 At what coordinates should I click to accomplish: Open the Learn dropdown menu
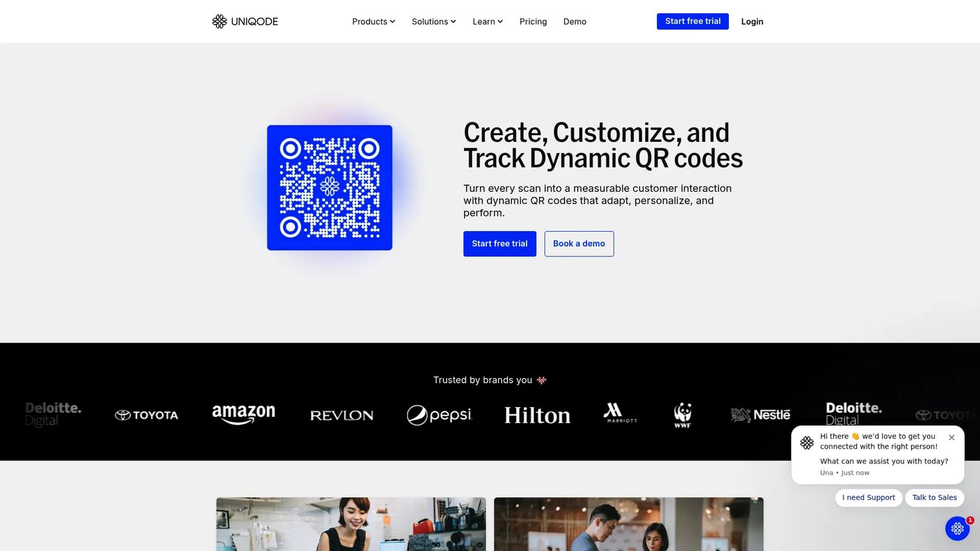pyautogui.click(x=487, y=21)
